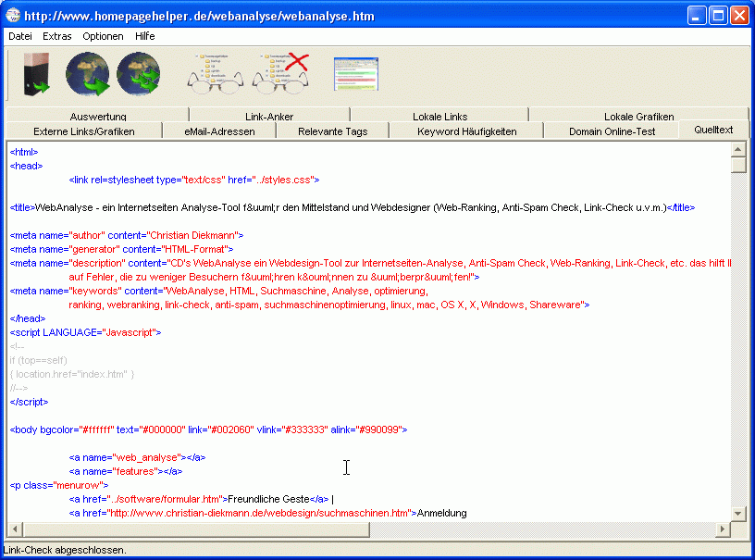Open the Extras menu
755x560 pixels.
tap(56, 36)
